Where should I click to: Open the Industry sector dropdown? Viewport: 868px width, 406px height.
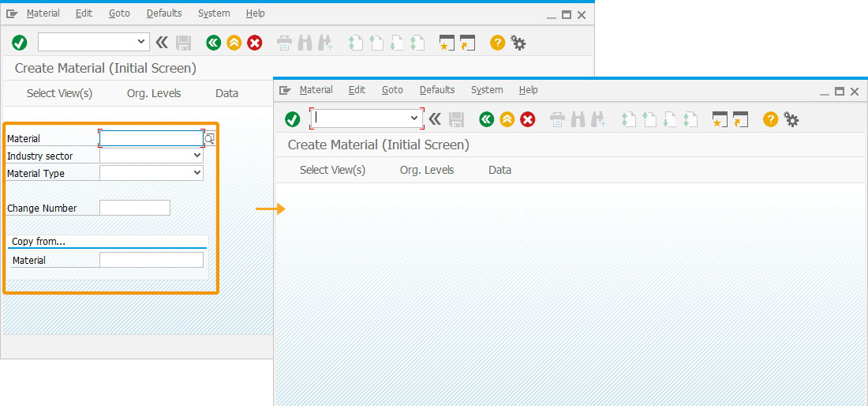pyautogui.click(x=197, y=156)
